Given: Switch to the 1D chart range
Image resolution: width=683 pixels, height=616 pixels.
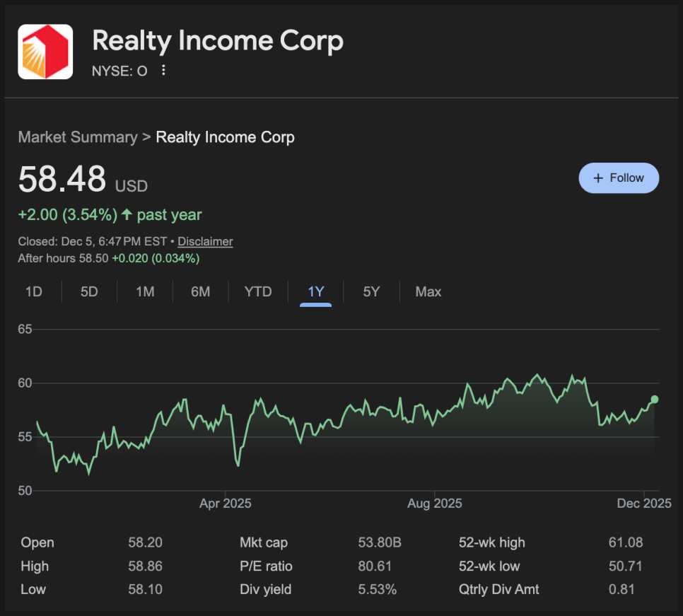Looking at the screenshot, I should pos(33,291).
